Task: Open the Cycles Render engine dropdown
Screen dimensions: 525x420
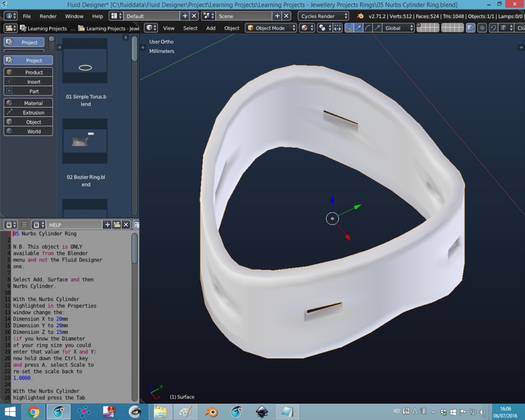Action: (322, 16)
